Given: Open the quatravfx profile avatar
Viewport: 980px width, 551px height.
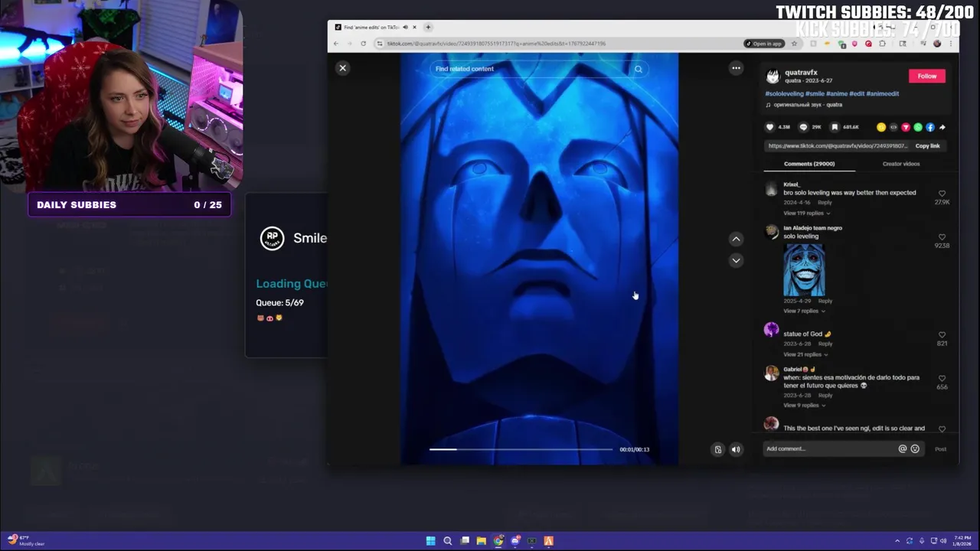Looking at the screenshot, I should click(x=773, y=76).
